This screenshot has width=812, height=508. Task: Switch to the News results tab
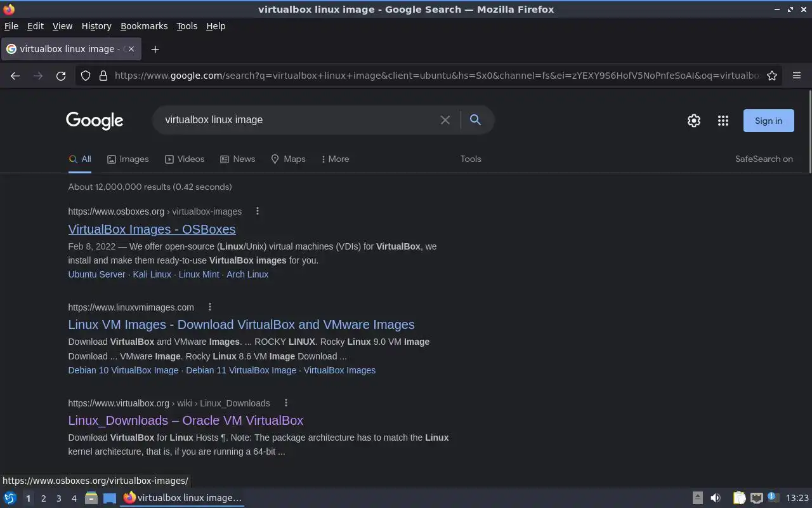click(237, 159)
